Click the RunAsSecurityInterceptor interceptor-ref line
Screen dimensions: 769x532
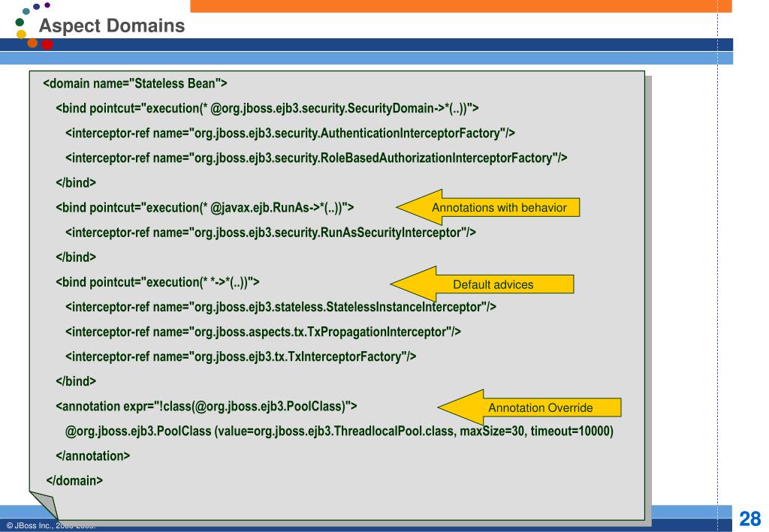tap(270, 232)
